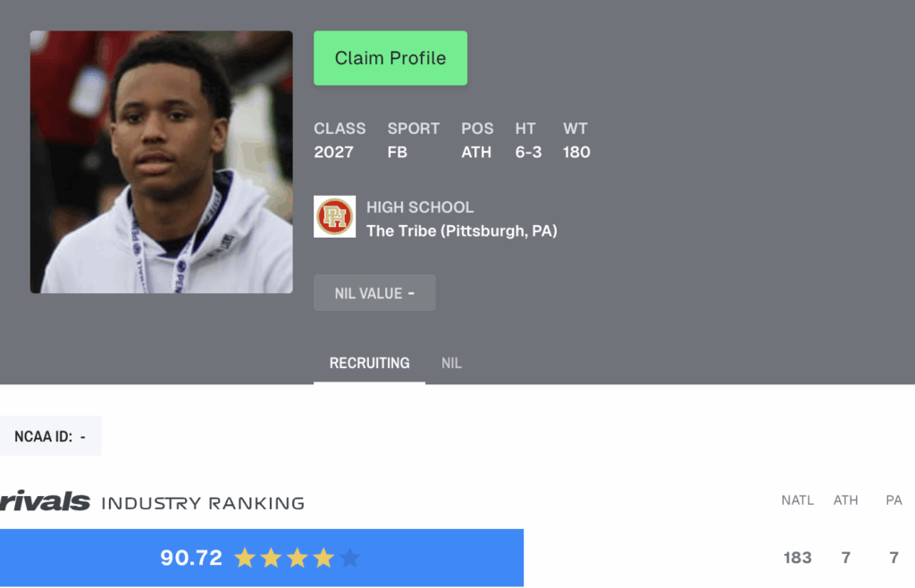Click the Claim Profile button
This screenshot has height=588, width=915.
click(390, 58)
